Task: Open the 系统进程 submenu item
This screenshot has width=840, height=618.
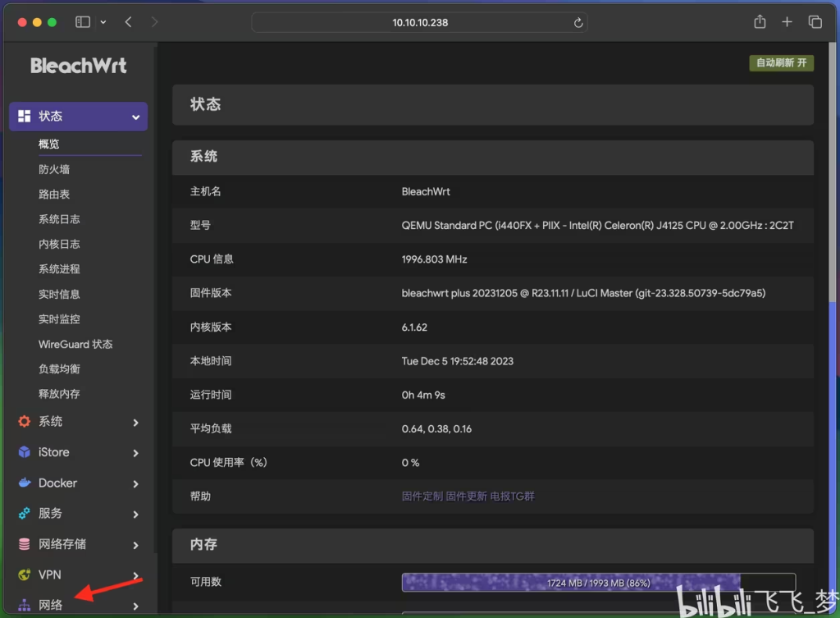Action: pos(59,269)
